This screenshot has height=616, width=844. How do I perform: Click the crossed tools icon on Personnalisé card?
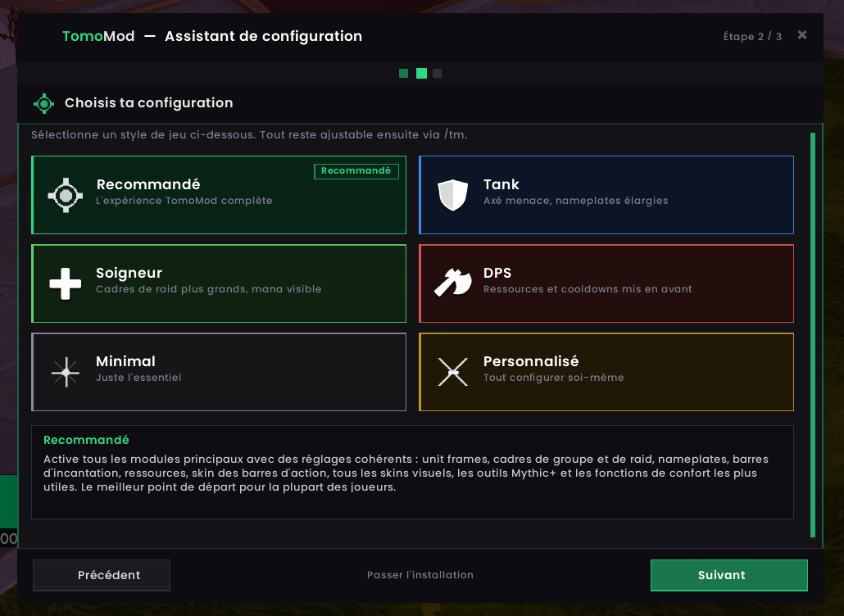click(x=452, y=372)
